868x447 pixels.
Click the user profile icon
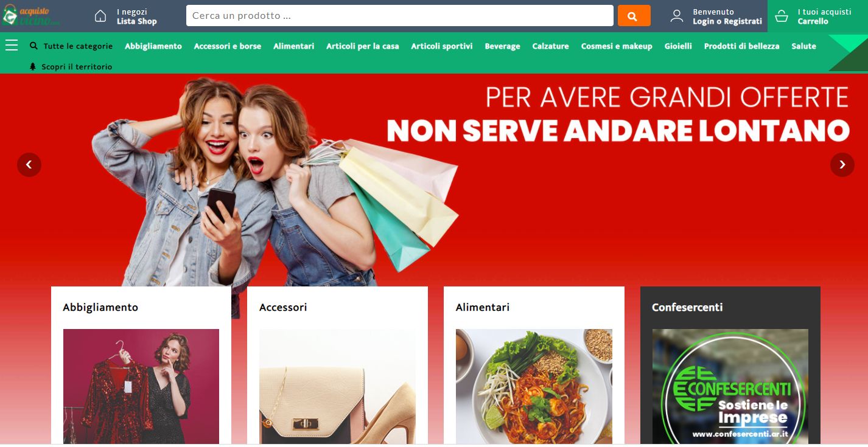(677, 16)
